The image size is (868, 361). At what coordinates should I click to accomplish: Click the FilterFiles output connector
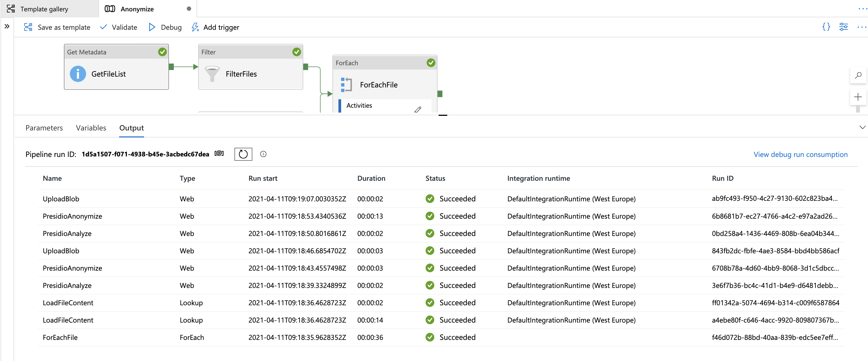(x=306, y=67)
